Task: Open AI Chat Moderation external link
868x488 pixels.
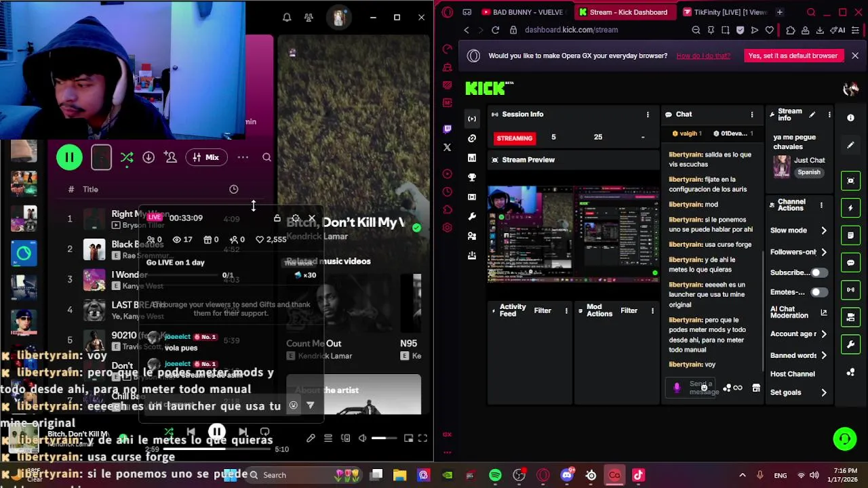Action: coord(824,312)
